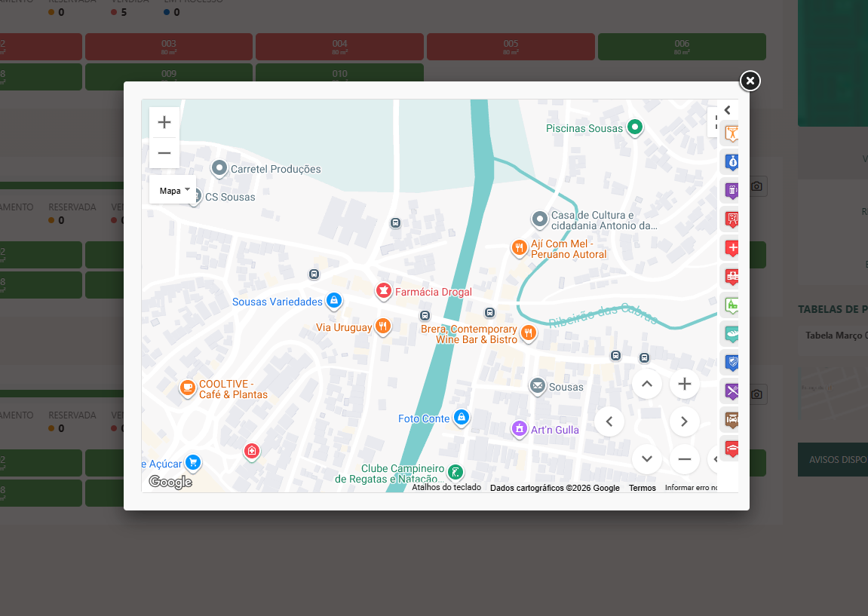
Task: Select the blue shield police category icon
Action: coord(732,363)
